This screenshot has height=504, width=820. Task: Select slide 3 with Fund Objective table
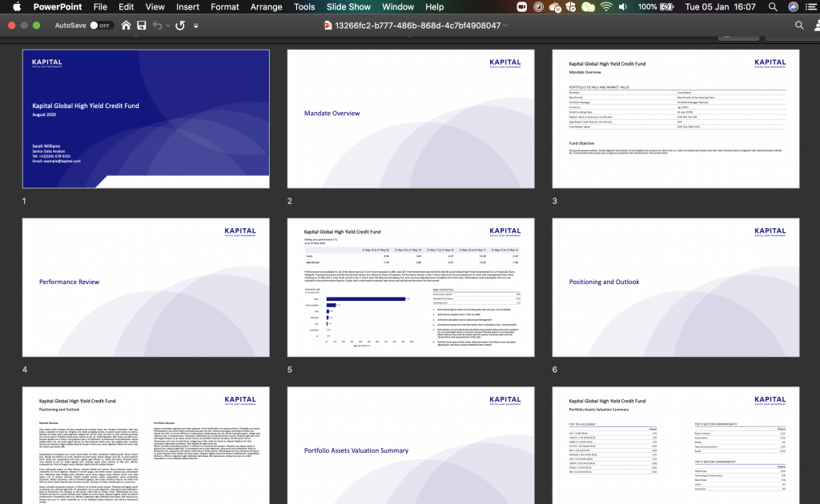(x=676, y=119)
